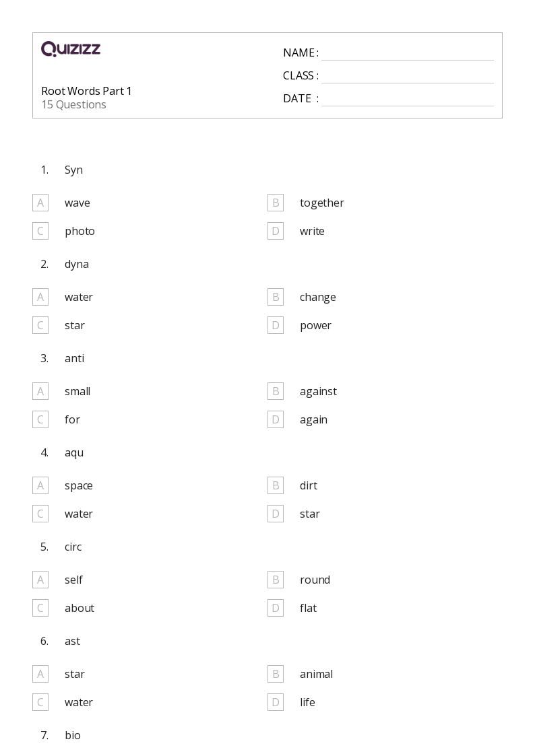The image size is (535, 756).
Task: Select answer box C for aqu: water
Action: (40, 514)
